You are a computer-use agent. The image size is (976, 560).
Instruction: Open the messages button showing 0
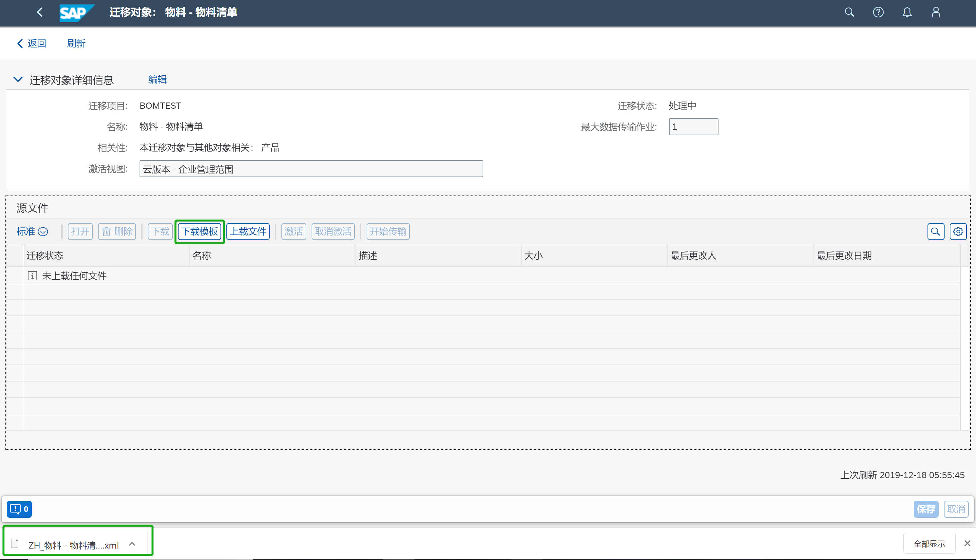coord(19,509)
